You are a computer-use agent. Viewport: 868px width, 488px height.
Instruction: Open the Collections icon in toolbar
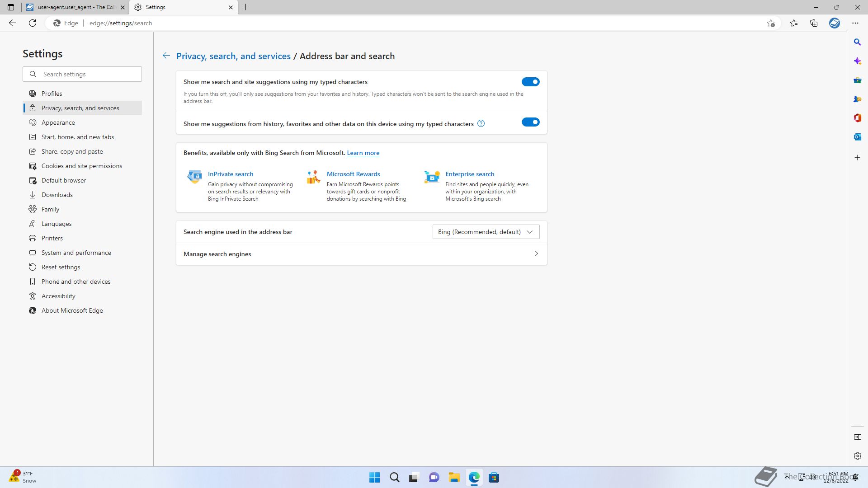[814, 23]
